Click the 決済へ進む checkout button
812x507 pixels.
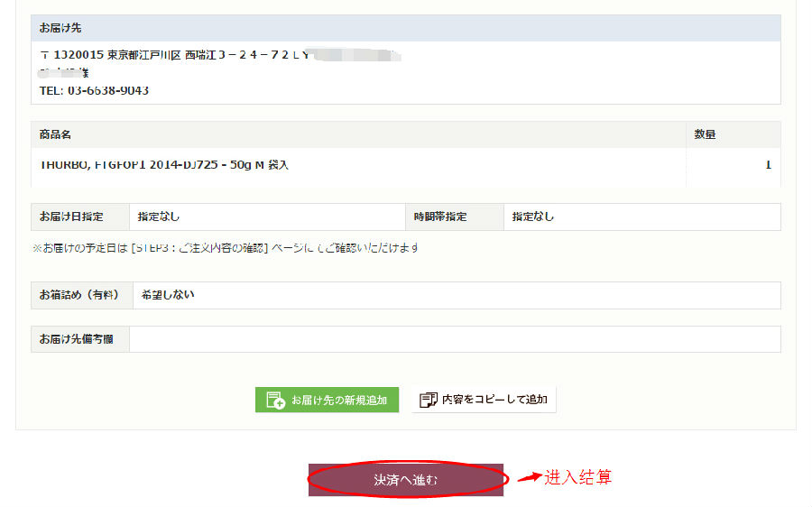pos(406,480)
